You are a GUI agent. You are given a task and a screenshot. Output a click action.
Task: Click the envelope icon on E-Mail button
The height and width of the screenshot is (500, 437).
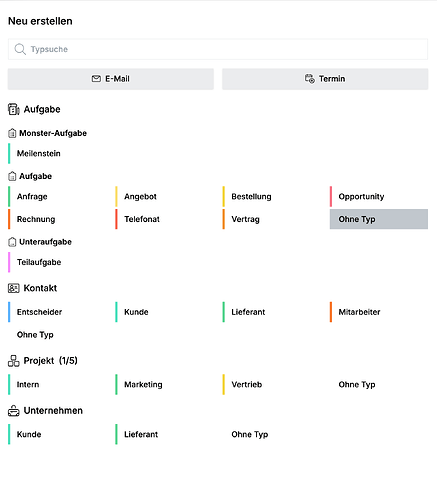[x=96, y=79]
